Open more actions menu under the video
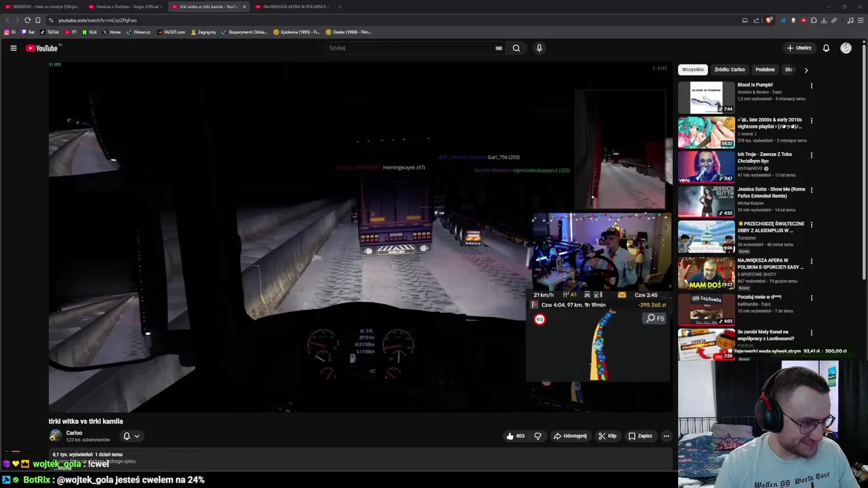This screenshot has width=868, height=488. click(x=667, y=436)
